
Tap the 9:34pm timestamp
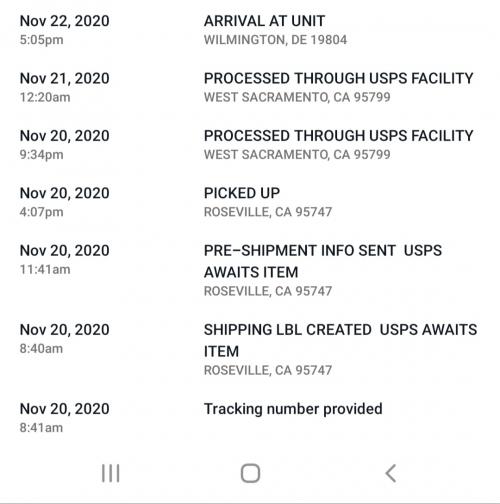[x=41, y=155]
